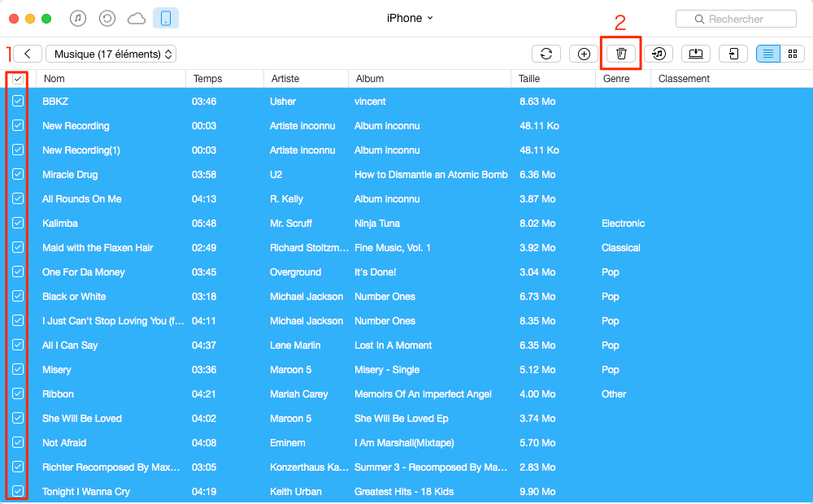Click album Memoirs Of An Imperfect Angel
This screenshot has height=504, width=813.
coord(423,394)
